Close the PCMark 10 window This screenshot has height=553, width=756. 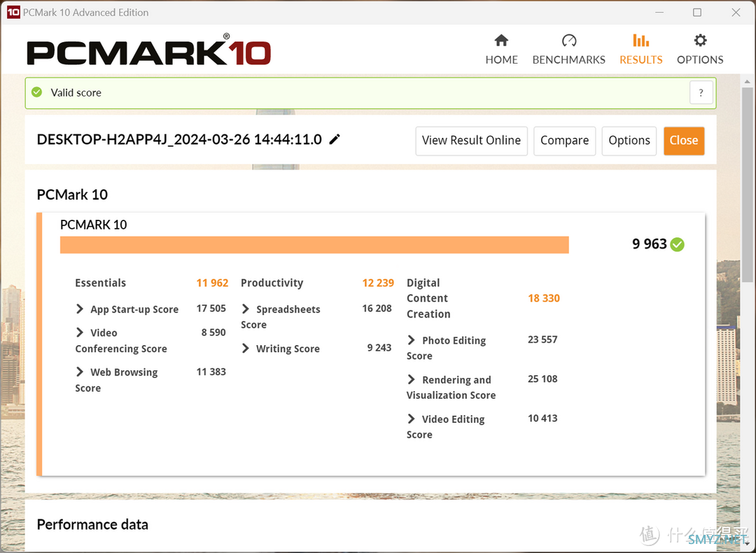[736, 13]
